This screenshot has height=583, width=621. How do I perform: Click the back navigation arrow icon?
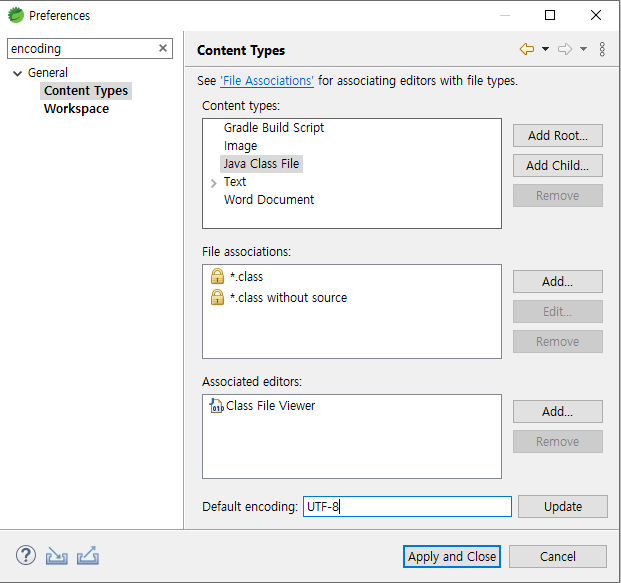pyautogui.click(x=526, y=49)
